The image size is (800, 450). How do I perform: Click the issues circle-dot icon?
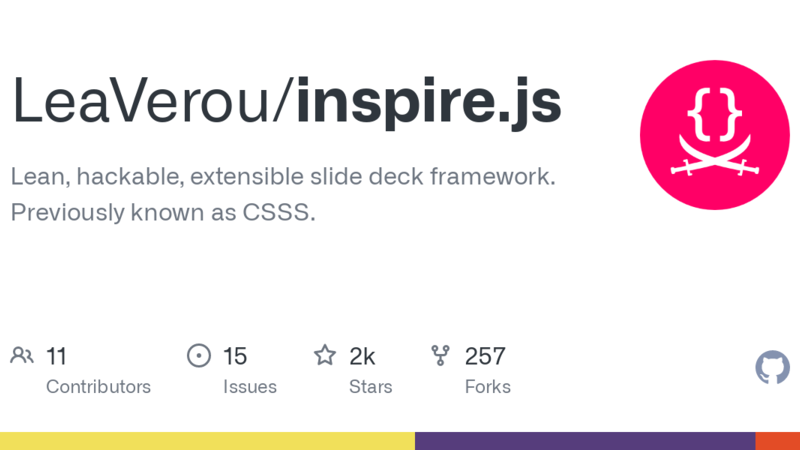(199, 355)
